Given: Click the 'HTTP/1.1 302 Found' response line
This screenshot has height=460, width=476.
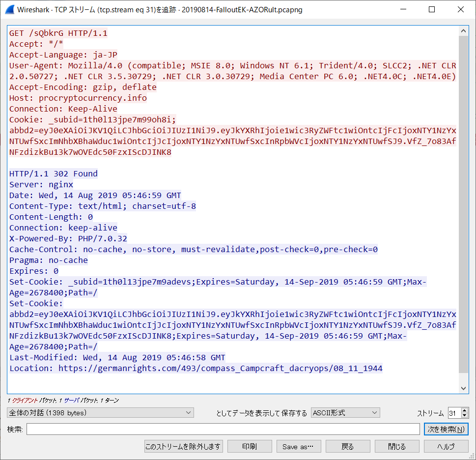Looking at the screenshot, I should pos(54,173).
